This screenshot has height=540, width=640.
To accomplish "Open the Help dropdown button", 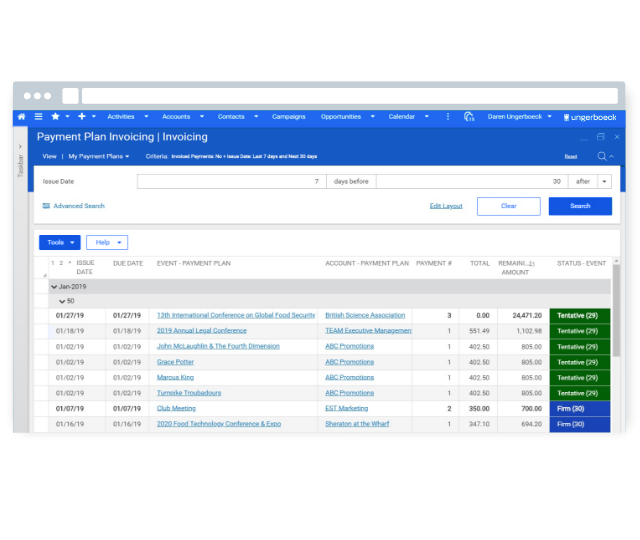I will coord(106,242).
